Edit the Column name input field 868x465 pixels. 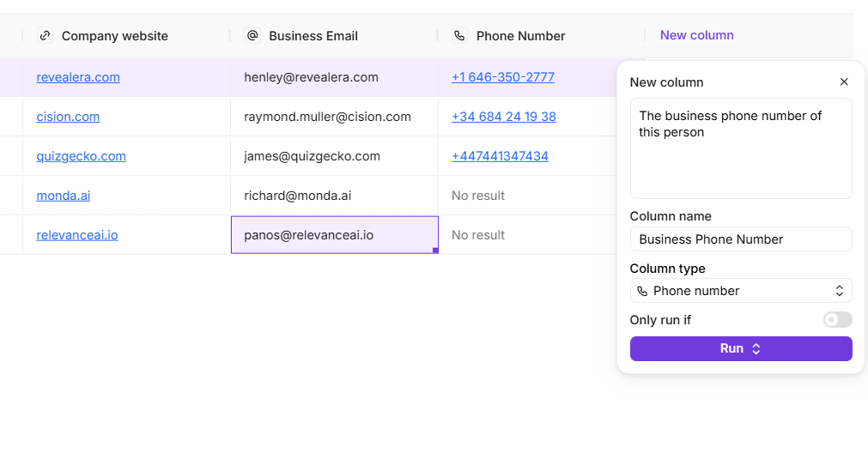coord(740,239)
